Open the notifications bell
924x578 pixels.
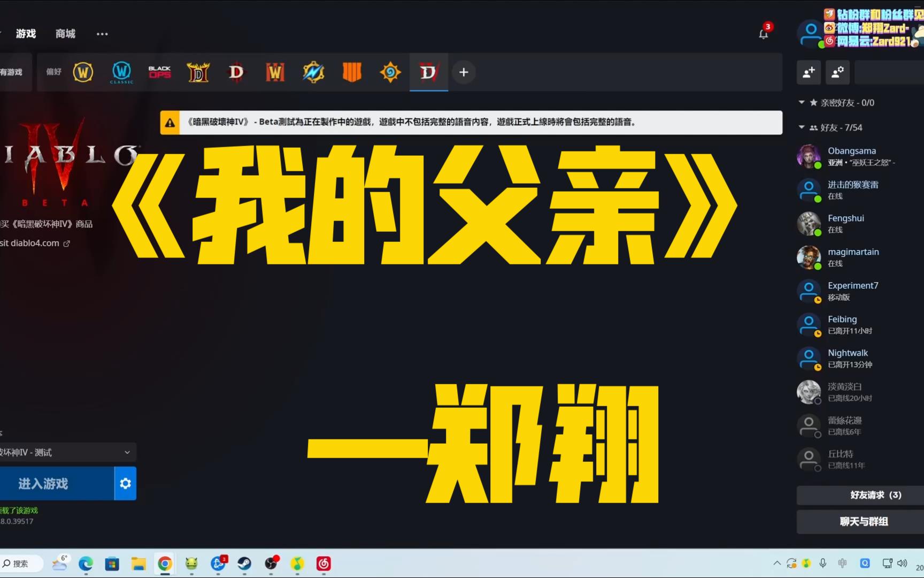tap(764, 33)
